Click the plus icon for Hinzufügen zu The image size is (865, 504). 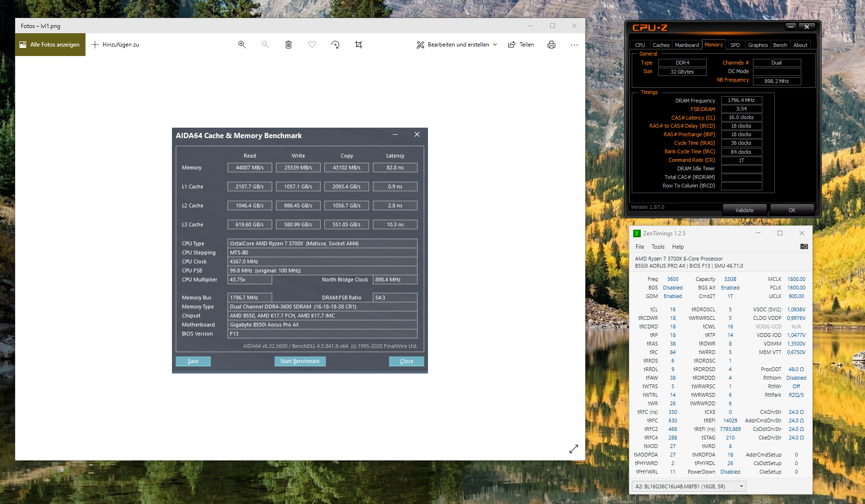click(x=95, y=45)
